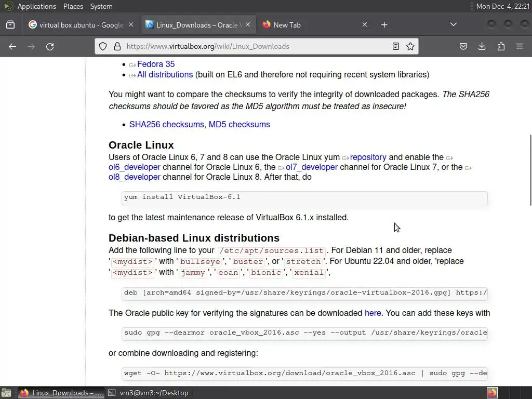The height and width of the screenshot is (399, 532).
Task: Open the Applications menu
Action: pyautogui.click(x=37, y=6)
